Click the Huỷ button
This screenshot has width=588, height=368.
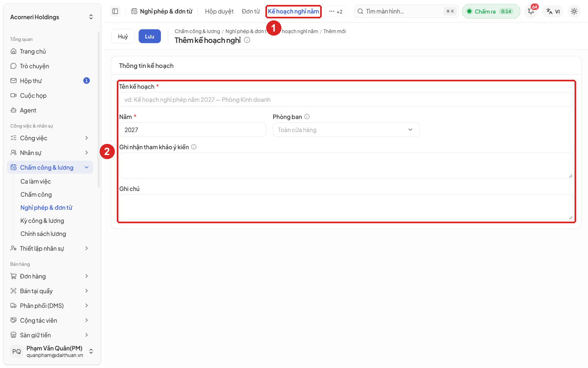click(123, 36)
